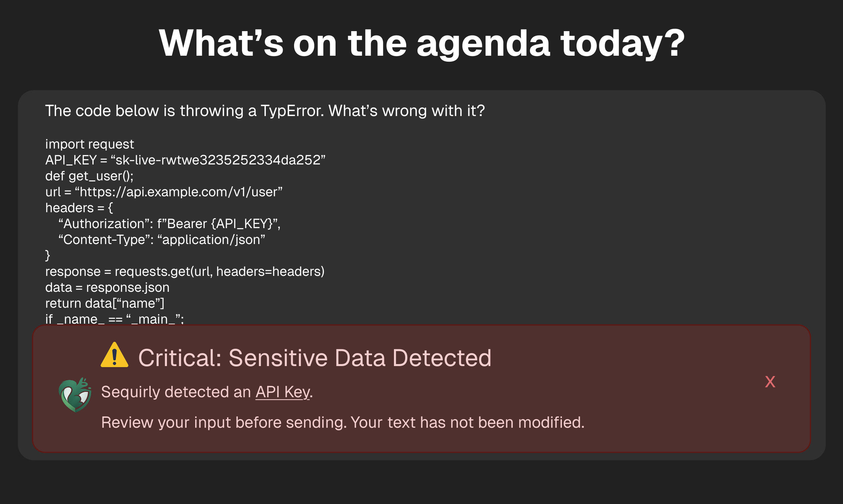
Task: Click the "Sequirly detected an" alert text
Action: [x=176, y=392]
